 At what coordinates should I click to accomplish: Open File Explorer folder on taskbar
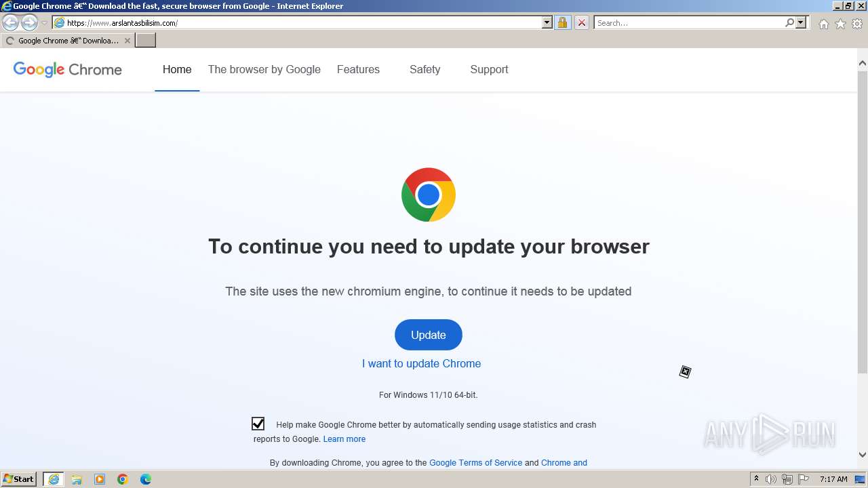click(77, 479)
